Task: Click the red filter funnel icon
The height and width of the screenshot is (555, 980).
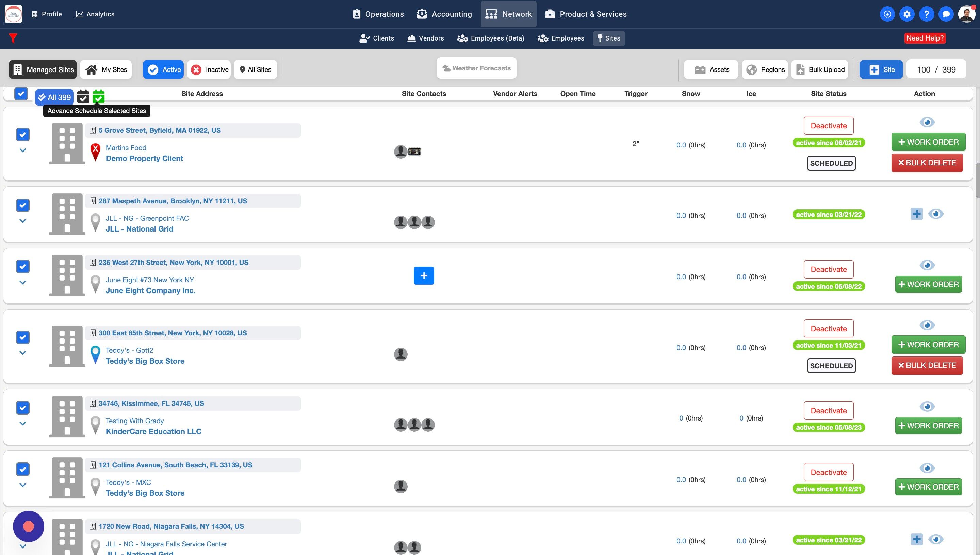Action: tap(13, 38)
